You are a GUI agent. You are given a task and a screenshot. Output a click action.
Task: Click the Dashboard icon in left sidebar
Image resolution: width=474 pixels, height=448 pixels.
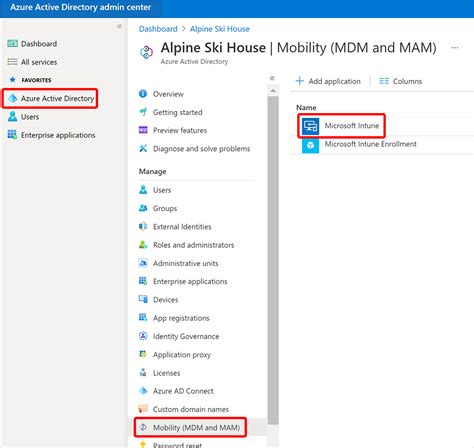(x=12, y=44)
